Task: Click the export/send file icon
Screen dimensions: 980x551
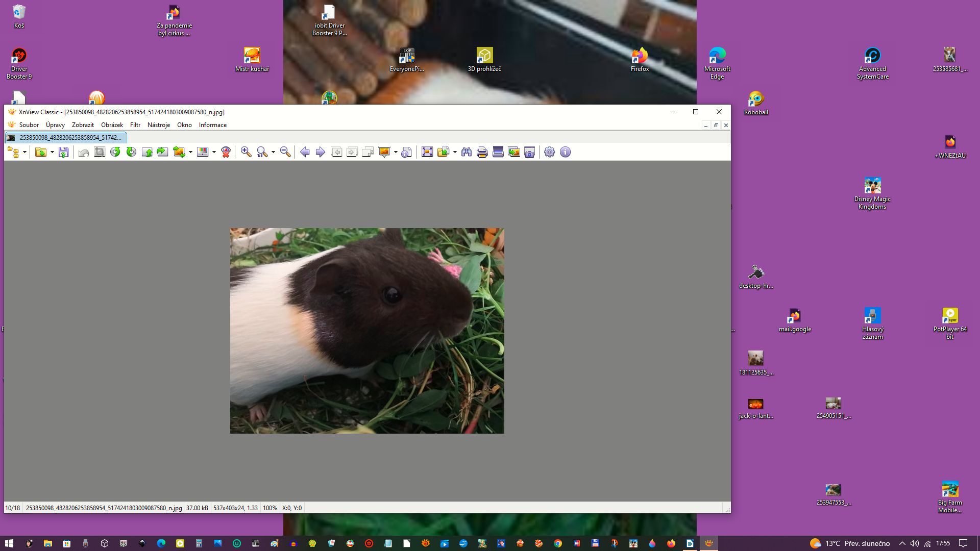Action: coord(443,152)
